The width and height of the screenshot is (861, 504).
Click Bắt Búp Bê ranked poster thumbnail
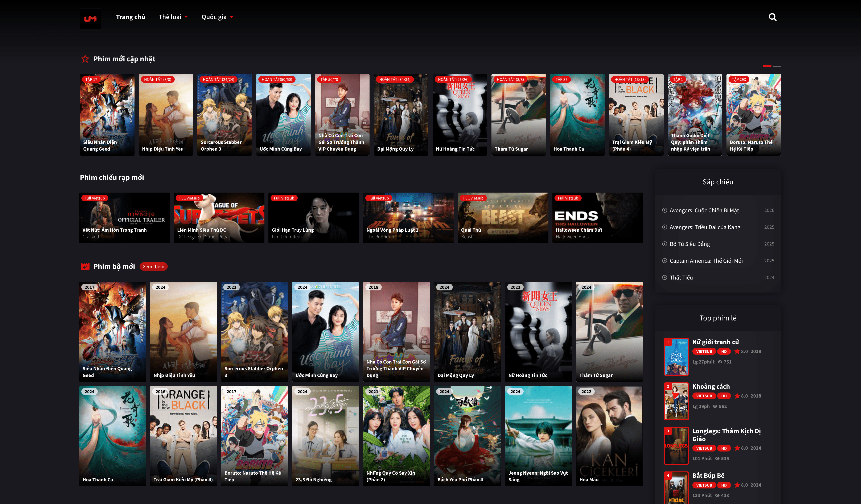(676, 488)
